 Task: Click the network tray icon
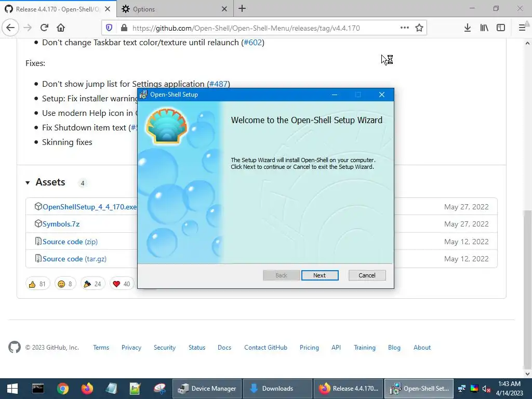click(x=462, y=389)
